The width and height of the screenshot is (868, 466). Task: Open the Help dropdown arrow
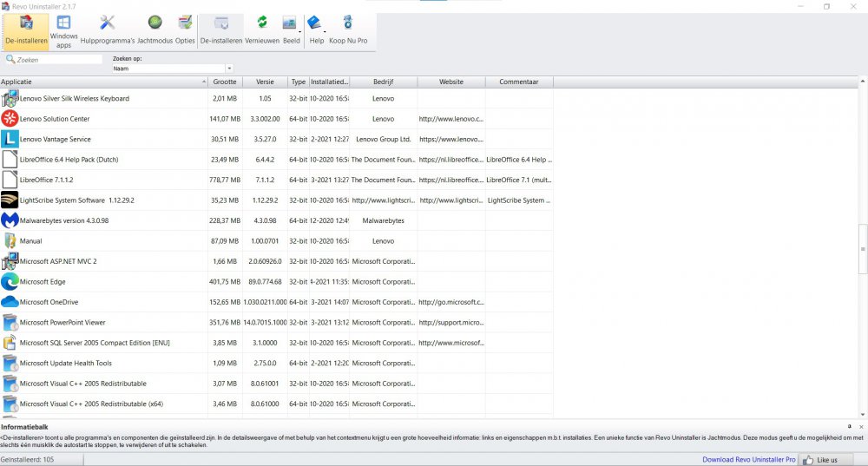point(325,31)
